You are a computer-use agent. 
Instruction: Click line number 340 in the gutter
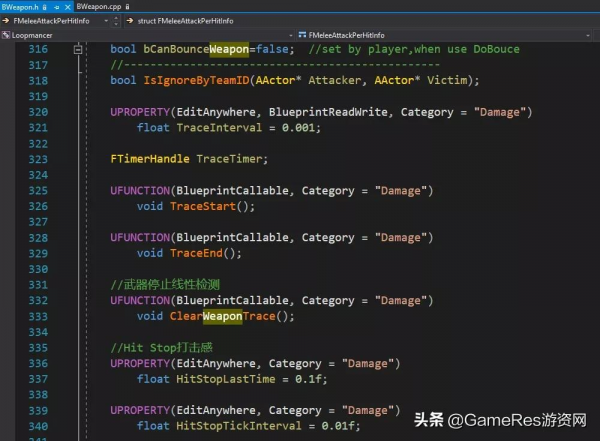[x=38, y=426]
